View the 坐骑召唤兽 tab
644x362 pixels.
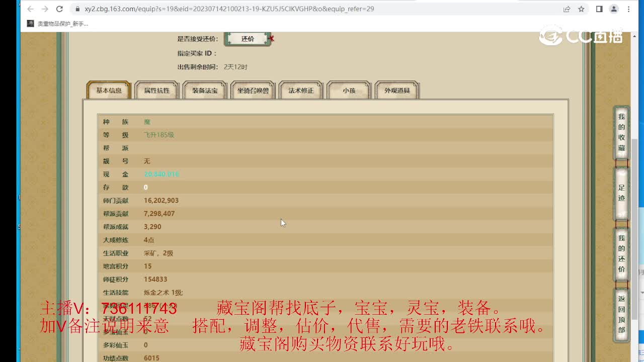click(x=253, y=90)
